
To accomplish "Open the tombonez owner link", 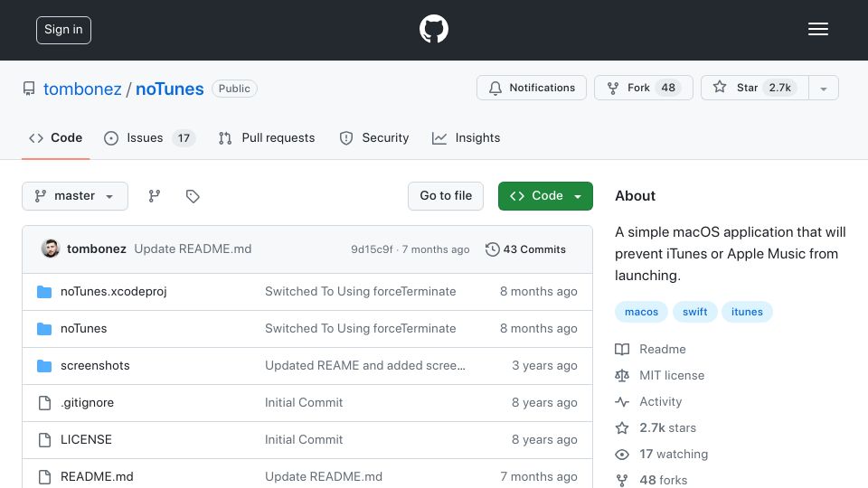I will point(82,89).
